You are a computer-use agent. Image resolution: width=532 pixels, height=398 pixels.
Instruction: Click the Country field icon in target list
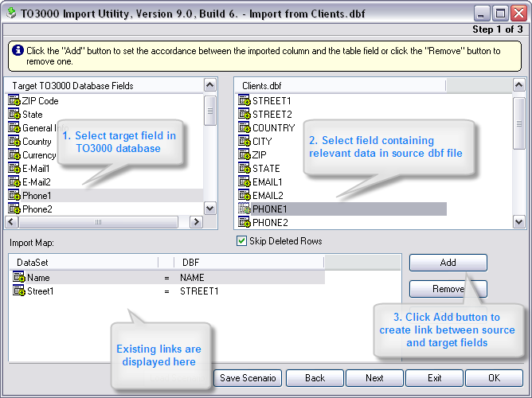(x=14, y=142)
